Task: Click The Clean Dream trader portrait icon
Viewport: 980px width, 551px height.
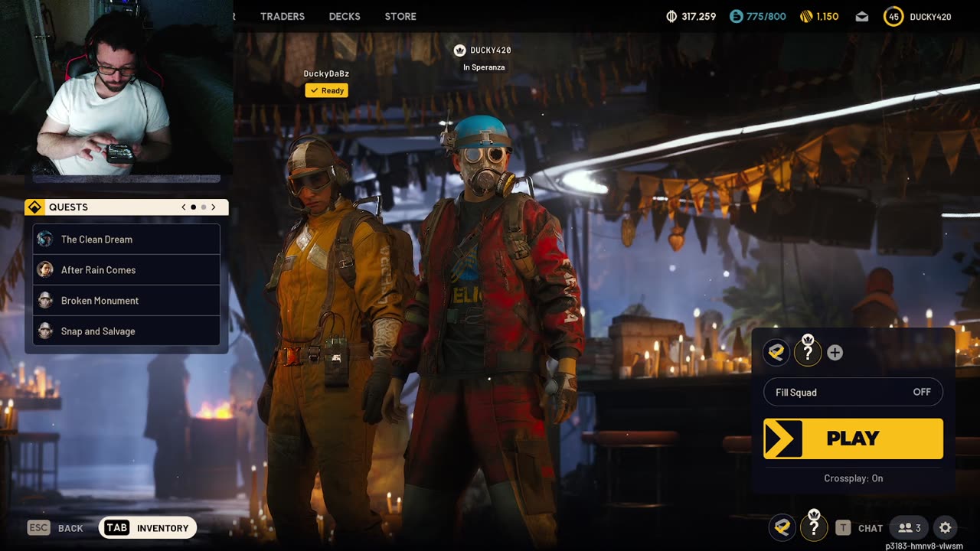Action: (x=45, y=240)
